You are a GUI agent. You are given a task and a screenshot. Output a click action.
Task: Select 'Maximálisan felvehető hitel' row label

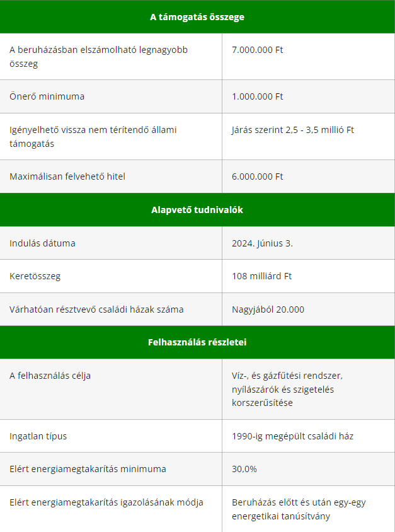67,176
